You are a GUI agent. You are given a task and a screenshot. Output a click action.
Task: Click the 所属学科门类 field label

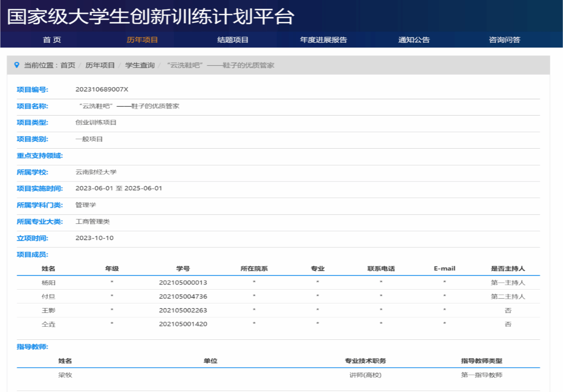click(40, 205)
